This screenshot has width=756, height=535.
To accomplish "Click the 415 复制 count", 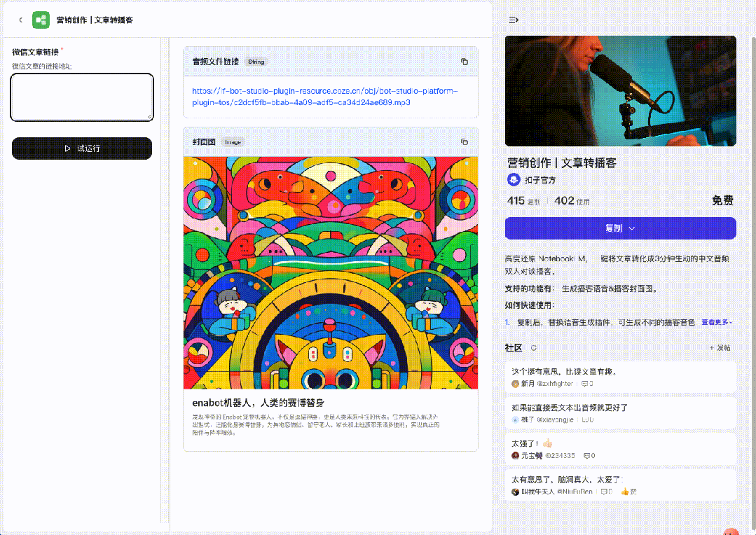I will point(523,200).
